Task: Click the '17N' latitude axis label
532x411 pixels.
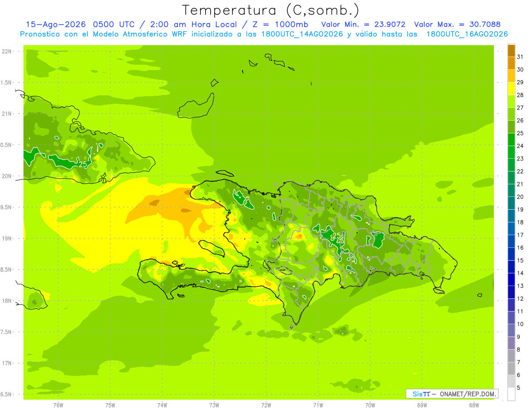Action: coord(7,363)
